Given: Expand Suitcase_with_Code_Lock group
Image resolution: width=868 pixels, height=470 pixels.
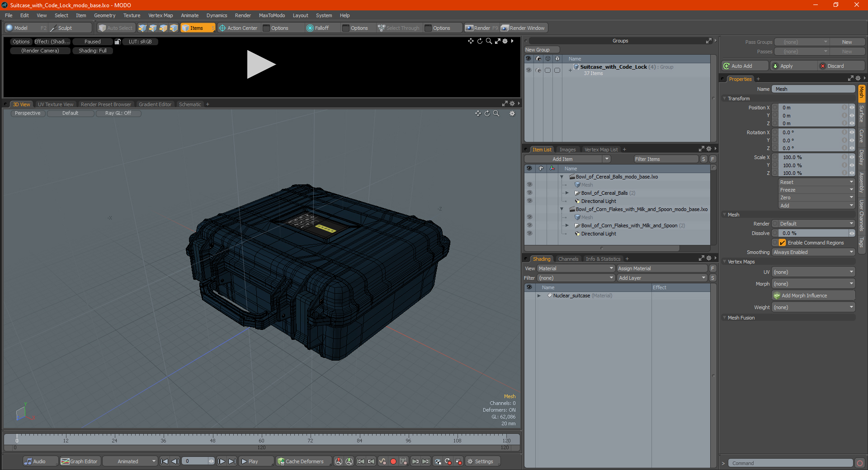Looking at the screenshot, I should 570,70.
